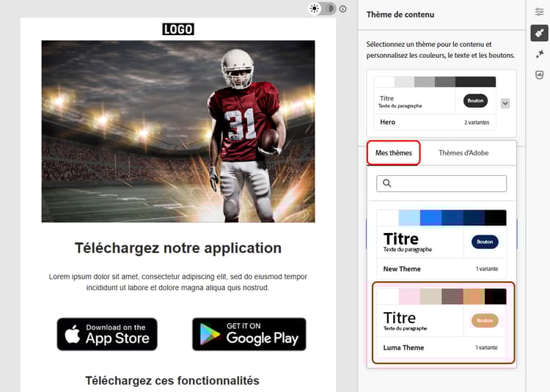Click the Get it on Google Play button
The width and height of the screenshot is (550, 392).
coord(249,334)
